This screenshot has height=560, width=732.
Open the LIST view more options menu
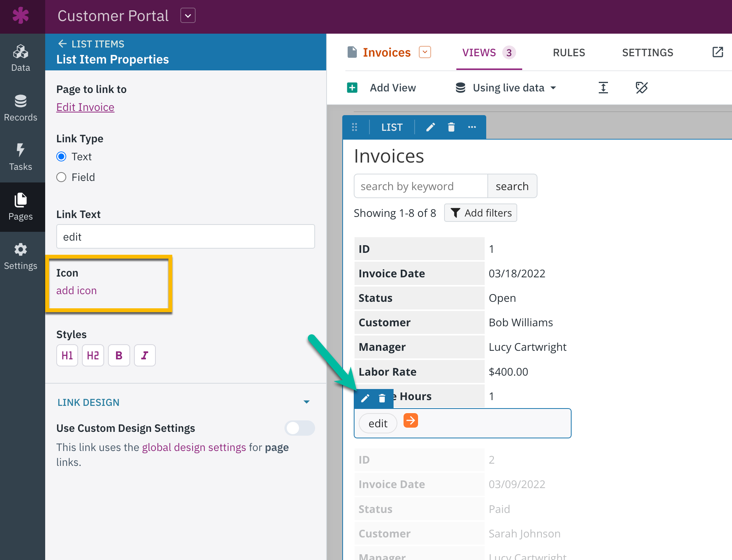pyautogui.click(x=472, y=127)
